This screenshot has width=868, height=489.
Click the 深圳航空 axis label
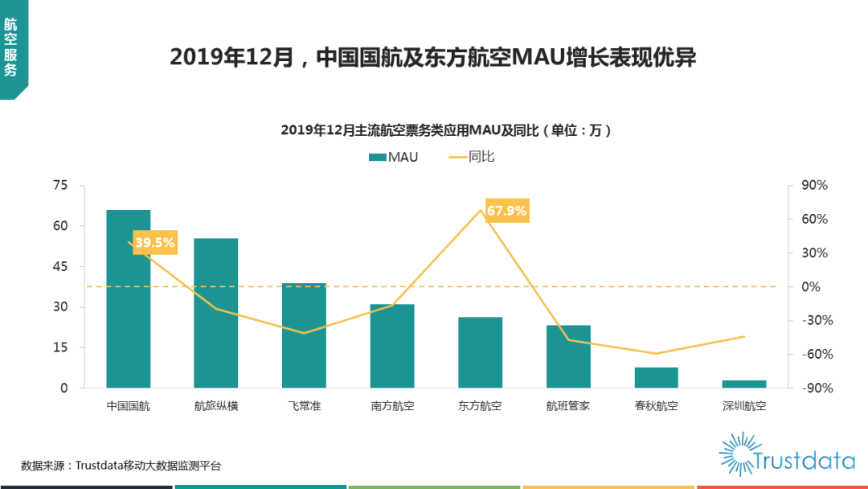coord(744,406)
